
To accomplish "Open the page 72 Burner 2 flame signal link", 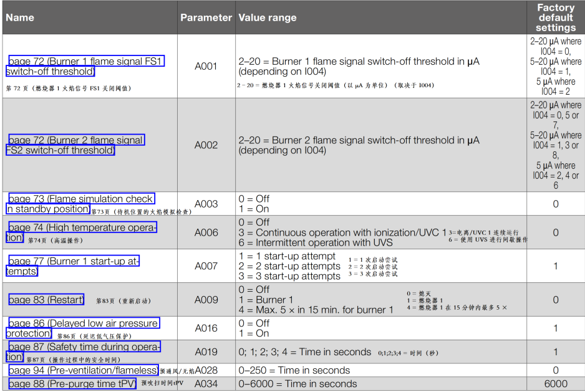I will pyautogui.click(x=76, y=140).
